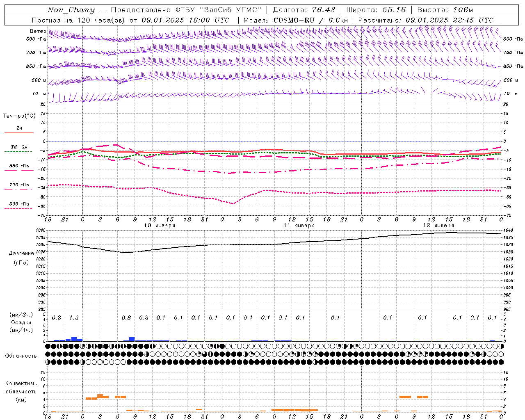Click the 985 value on left pressure axis
This screenshot has height=420, width=525.
tap(42, 309)
